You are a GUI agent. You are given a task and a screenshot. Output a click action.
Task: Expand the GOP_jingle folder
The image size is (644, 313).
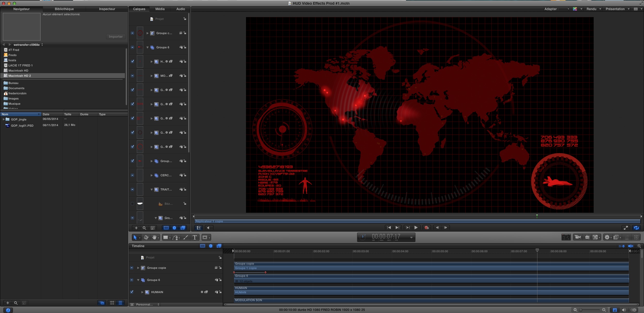click(4, 119)
